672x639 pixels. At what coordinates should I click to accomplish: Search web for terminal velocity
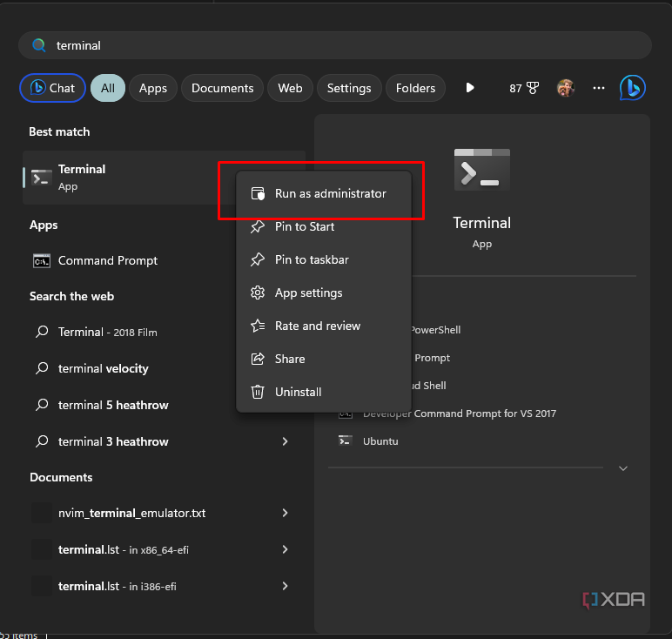click(x=129, y=368)
